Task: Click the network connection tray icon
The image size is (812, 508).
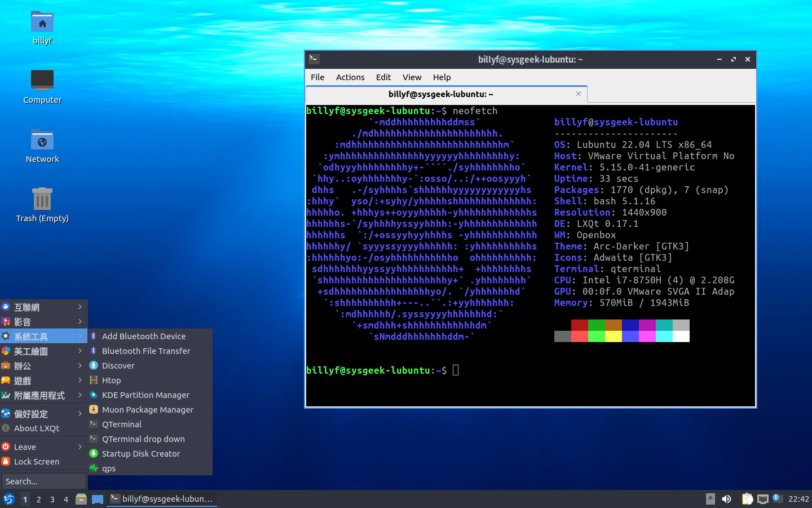Action: pyautogui.click(x=763, y=499)
